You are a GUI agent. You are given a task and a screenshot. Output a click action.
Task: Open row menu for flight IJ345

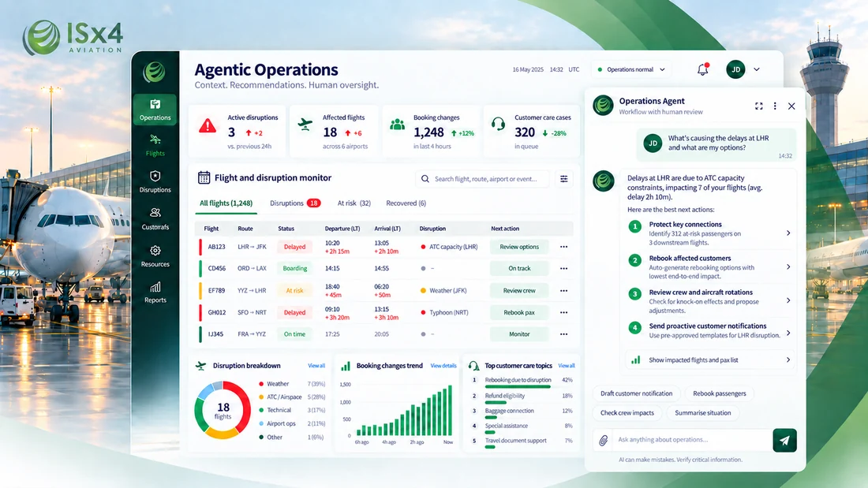coord(563,334)
